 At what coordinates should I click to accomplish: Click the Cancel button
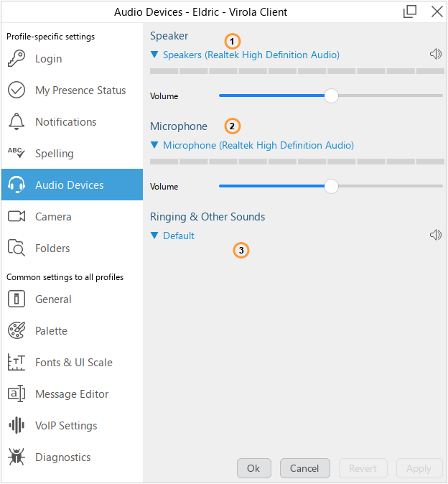tap(304, 468)
